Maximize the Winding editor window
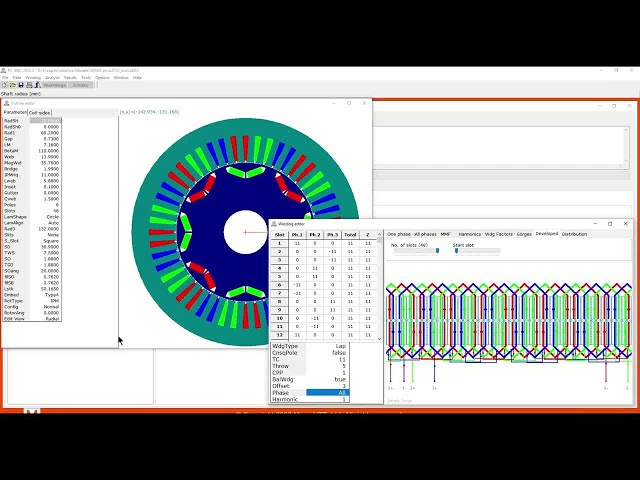640x480 pixels. [610, 224]
